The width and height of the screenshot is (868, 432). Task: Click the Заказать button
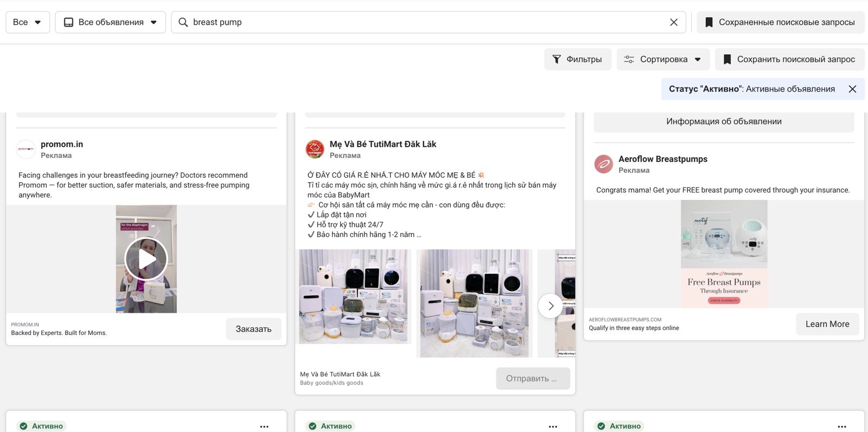point(253,329)
